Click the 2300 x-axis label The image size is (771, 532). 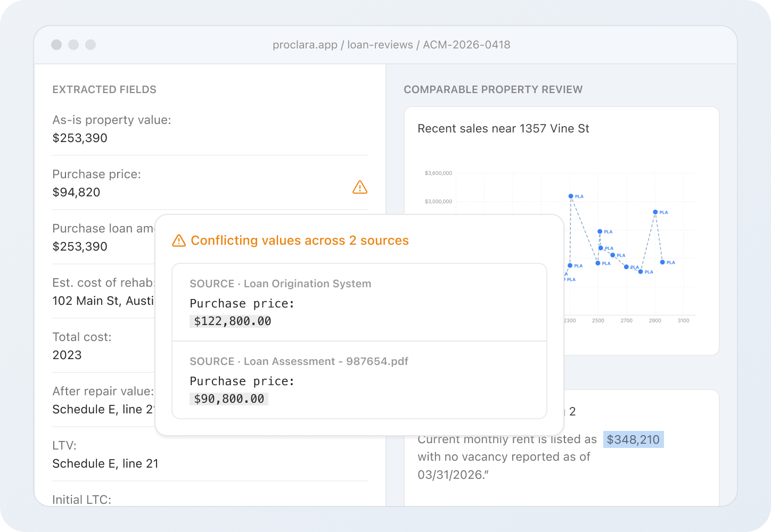coord(570,320)
